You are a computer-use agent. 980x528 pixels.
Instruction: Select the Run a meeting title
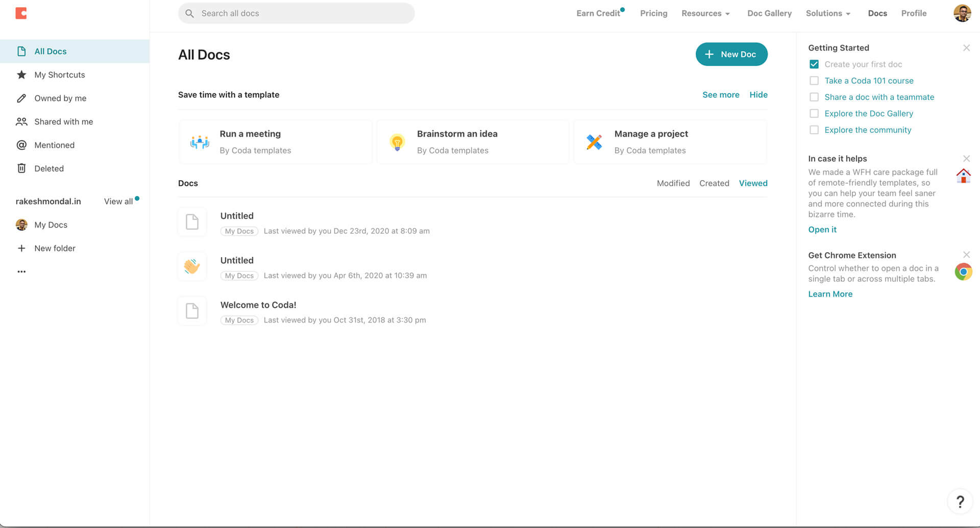(250, 134)
